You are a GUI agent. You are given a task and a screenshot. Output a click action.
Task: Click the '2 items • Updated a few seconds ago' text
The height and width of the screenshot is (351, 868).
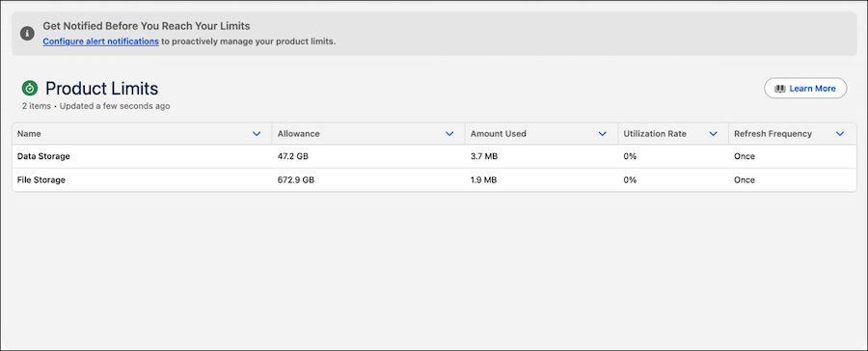[x=95, y=106]
